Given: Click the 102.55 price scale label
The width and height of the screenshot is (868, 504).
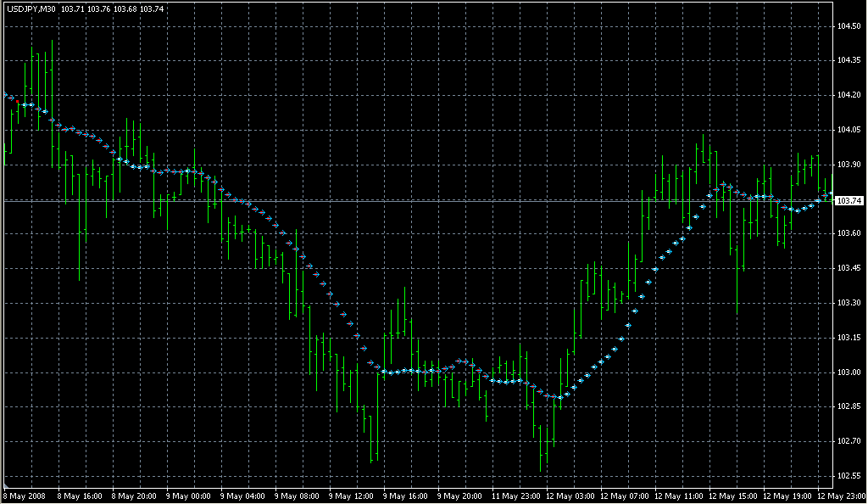Looking at the screenshot, I should [848, 476].
